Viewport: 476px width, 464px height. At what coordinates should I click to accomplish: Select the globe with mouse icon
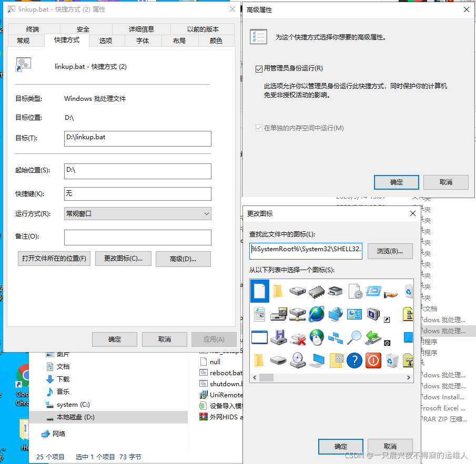(x=316, y=337)
